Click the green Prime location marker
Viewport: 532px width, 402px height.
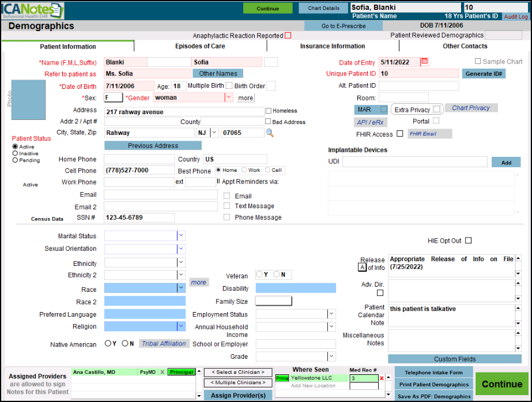(x=282, y=378)
